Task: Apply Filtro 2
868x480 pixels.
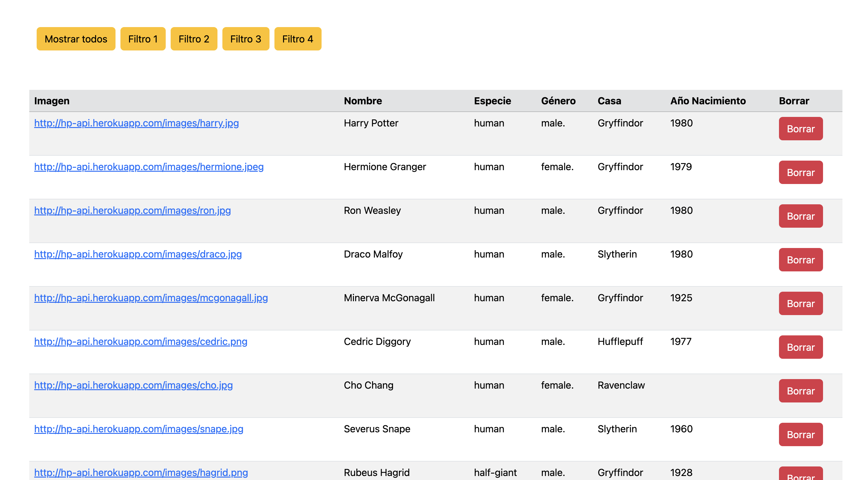Action: [194, 39]
